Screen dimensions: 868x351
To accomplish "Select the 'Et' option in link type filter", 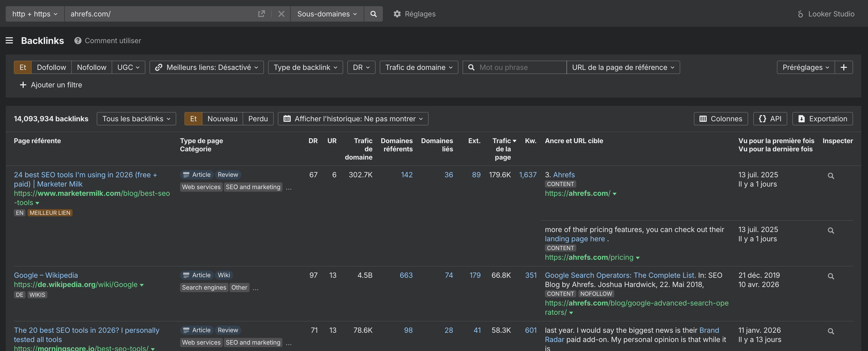I will pos(23,67).
